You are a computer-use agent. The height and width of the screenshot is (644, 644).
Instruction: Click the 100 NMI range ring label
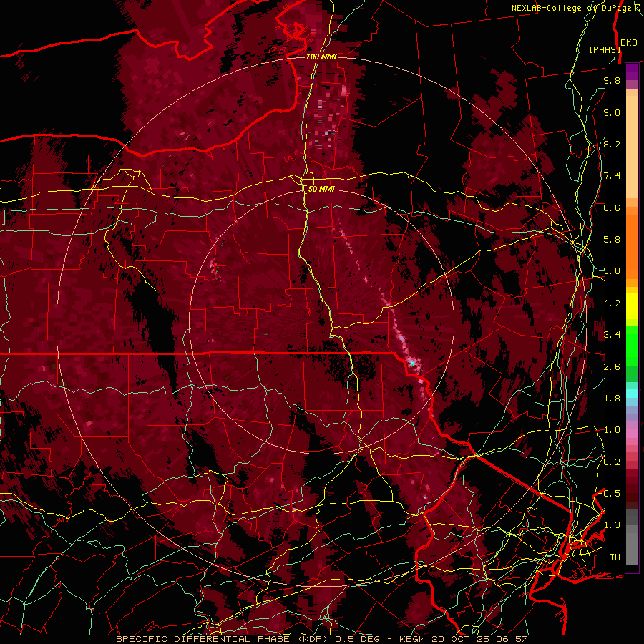coord(321,57)
